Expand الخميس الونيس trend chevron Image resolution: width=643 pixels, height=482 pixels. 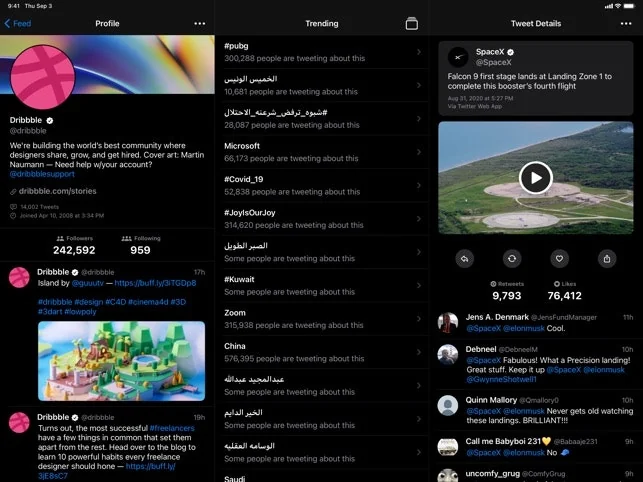click(x=419, y=85)
